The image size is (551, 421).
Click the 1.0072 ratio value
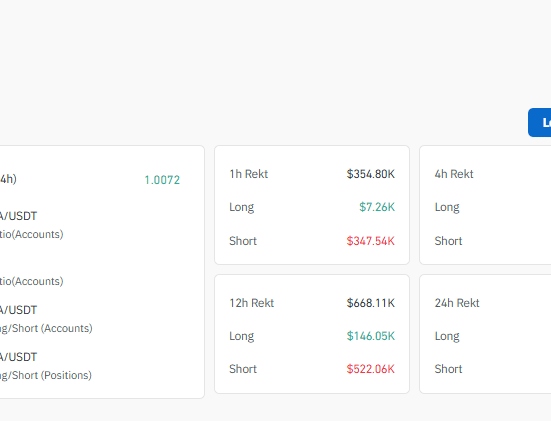tap(162, 180)
